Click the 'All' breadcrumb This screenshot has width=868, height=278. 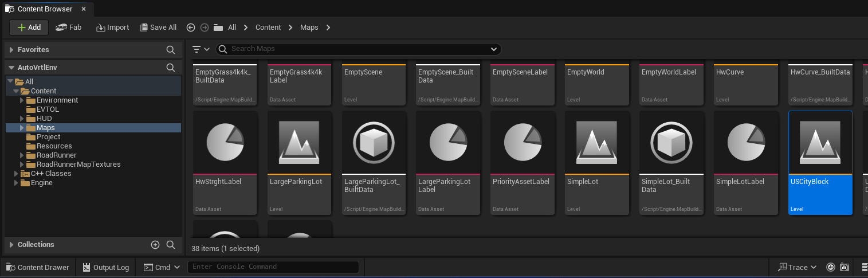click(x=231, y=28)
